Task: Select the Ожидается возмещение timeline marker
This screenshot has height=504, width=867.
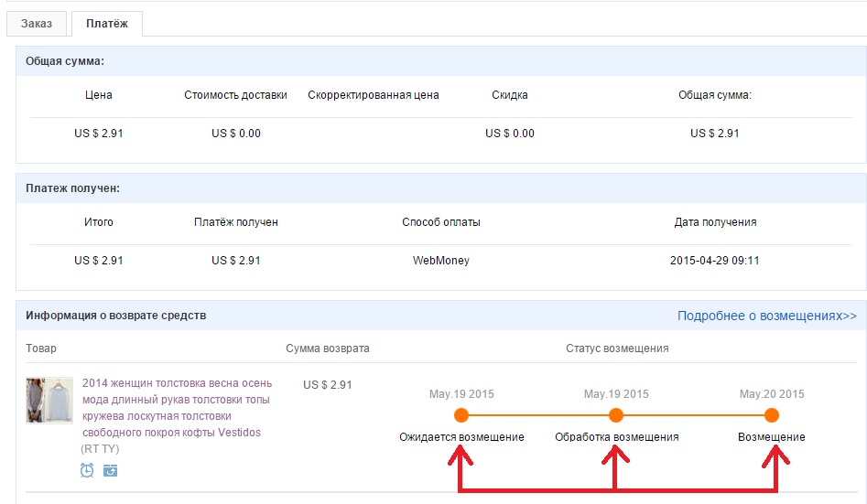Action: [461, 415]
